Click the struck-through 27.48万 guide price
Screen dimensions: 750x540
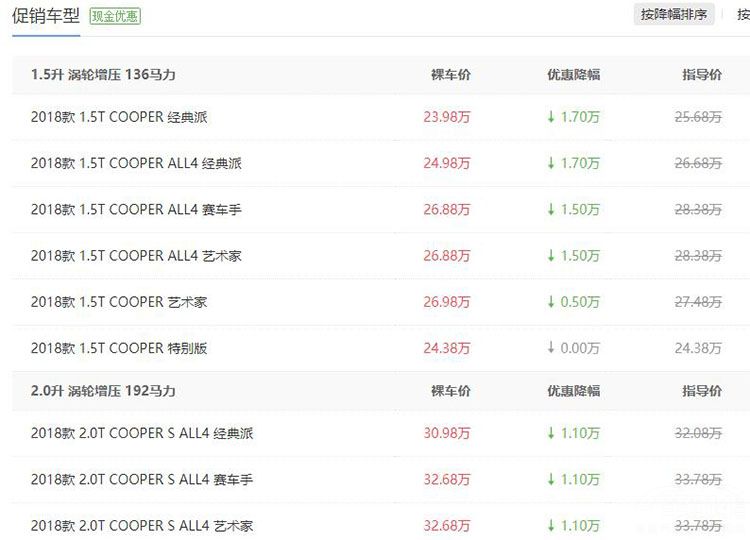pos(698,302)
